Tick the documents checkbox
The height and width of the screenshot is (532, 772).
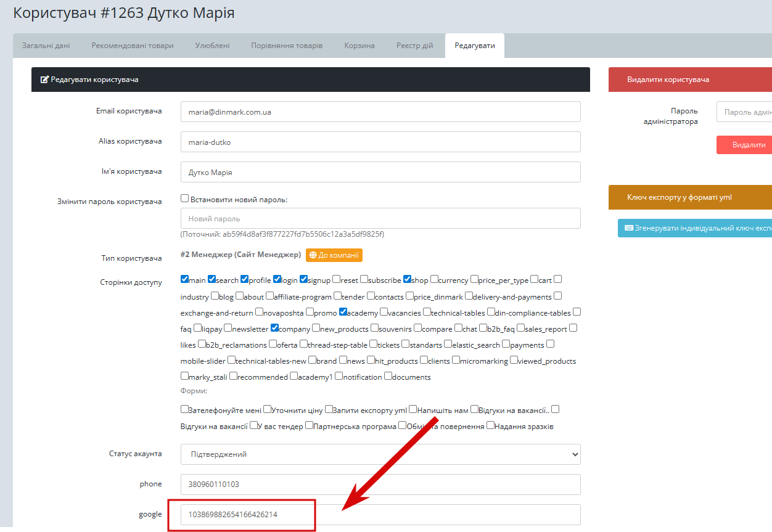click(388, 375)
